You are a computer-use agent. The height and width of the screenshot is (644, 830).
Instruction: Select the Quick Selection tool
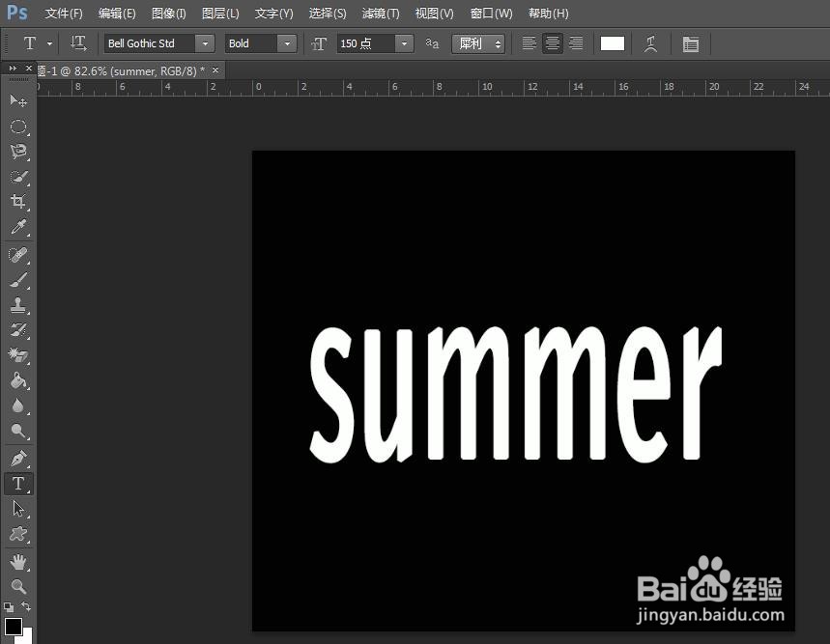(18, 177)
